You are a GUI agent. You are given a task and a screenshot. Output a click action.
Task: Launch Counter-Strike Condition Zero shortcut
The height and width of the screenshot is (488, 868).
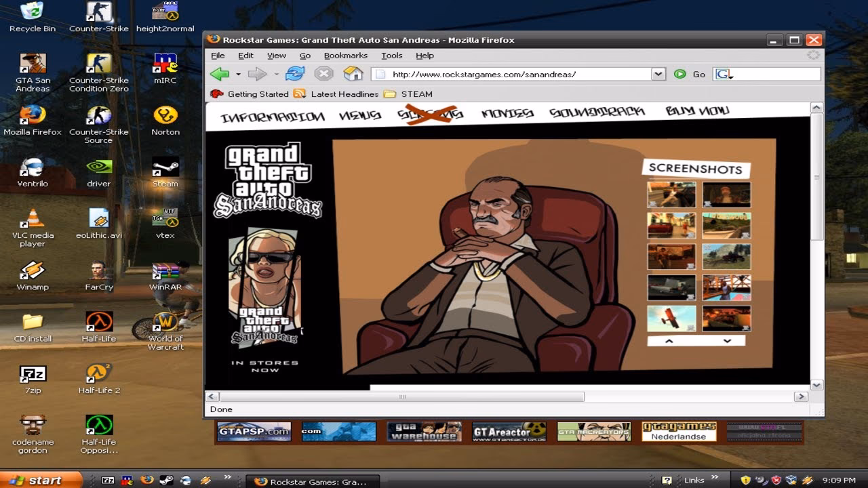pyautogui.click(x=99, y=73)
